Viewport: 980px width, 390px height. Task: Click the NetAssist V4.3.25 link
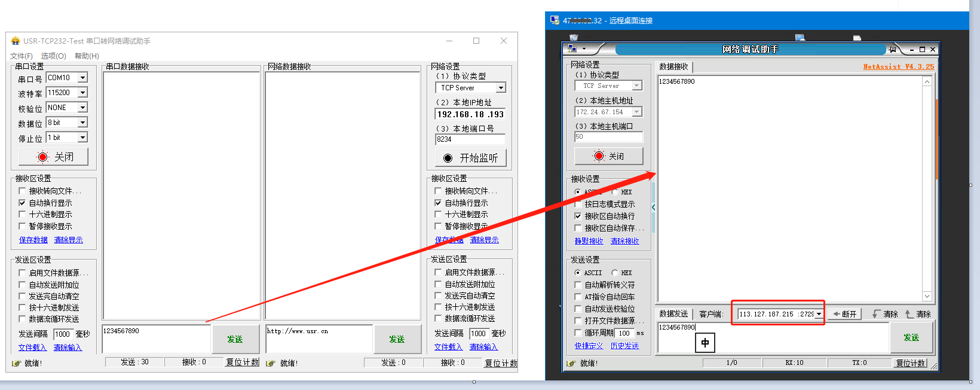coord(898,66)
